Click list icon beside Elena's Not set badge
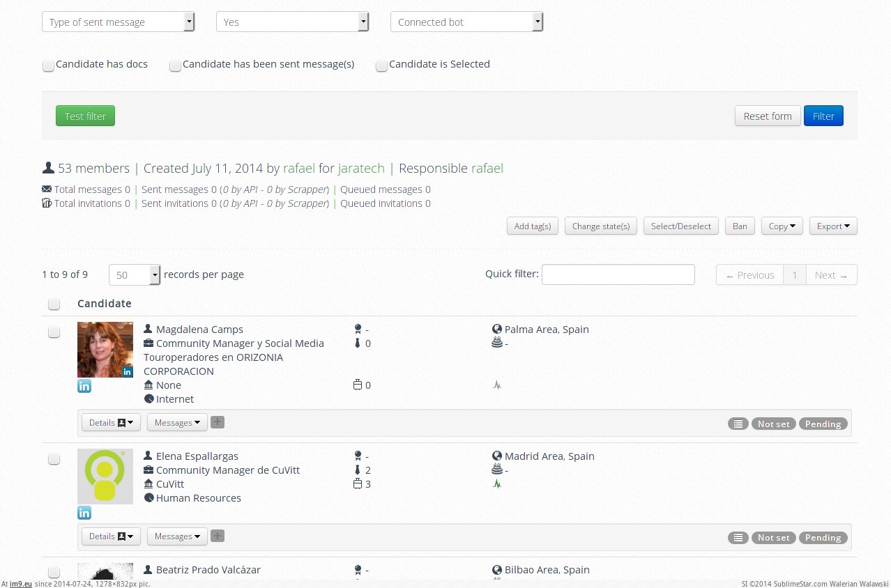This screenshot has width=891, height=588. [x=738, y=538]
